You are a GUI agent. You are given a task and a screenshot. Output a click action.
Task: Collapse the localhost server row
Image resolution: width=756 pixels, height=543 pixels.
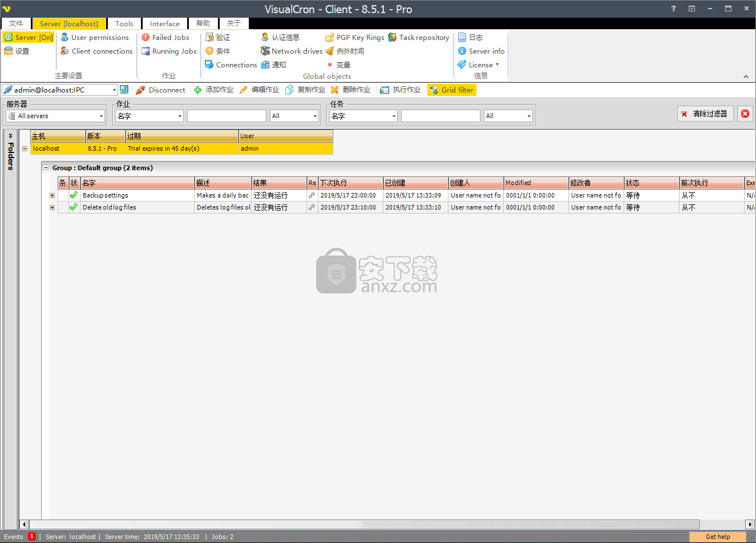pyautogui.click(x=25, y=148)
